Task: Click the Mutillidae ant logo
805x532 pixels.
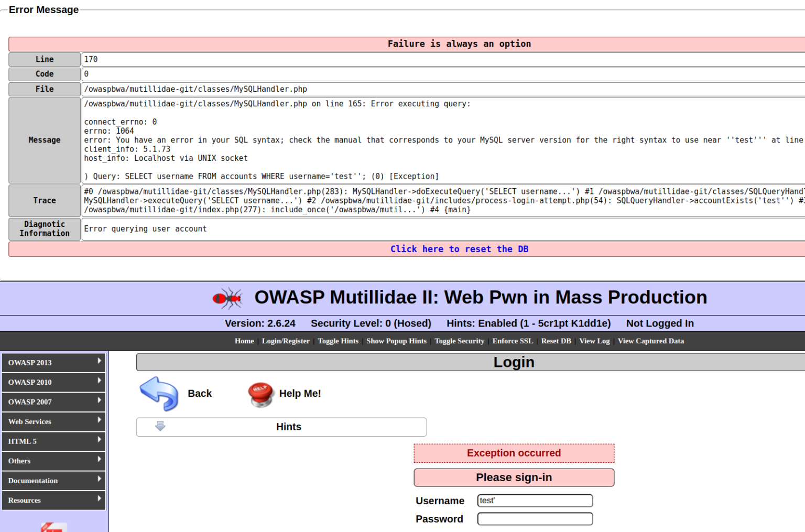Action: click(x=227, y=298)
